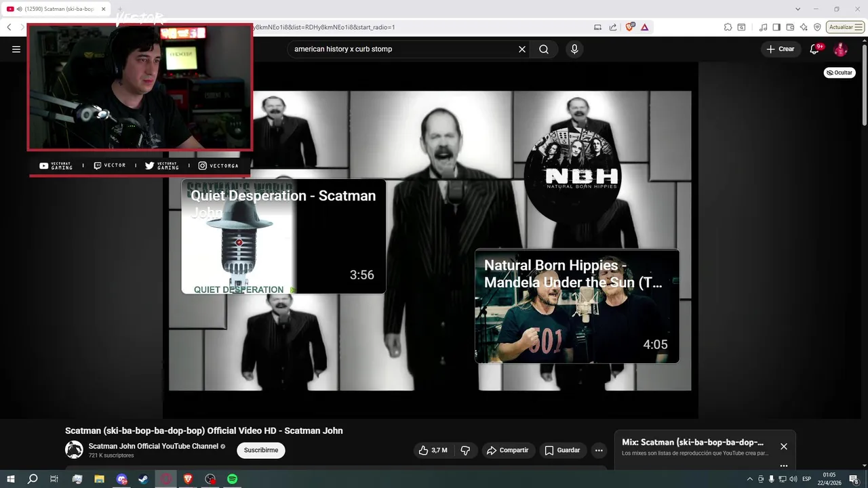Open OBS Studio from the taskbar
The width and height of the screenshot is (868, 488).
click(x=210, y=479)
